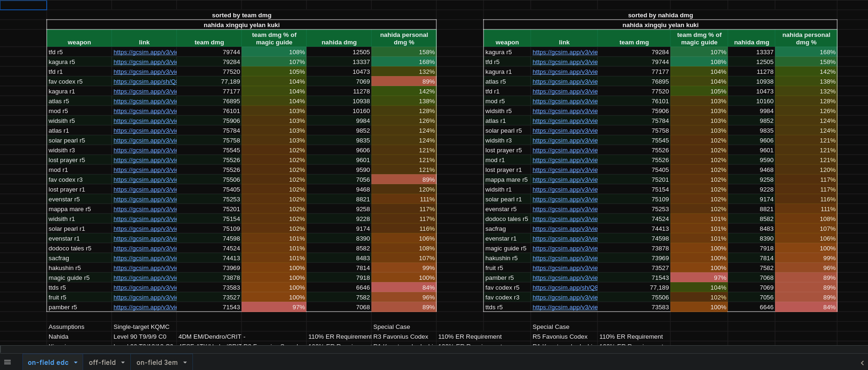Viewport: 868px width, 370px height.
Task: Click red 97% cell in team-sorted pamber r5 row
Action: [x=274, y=307]
